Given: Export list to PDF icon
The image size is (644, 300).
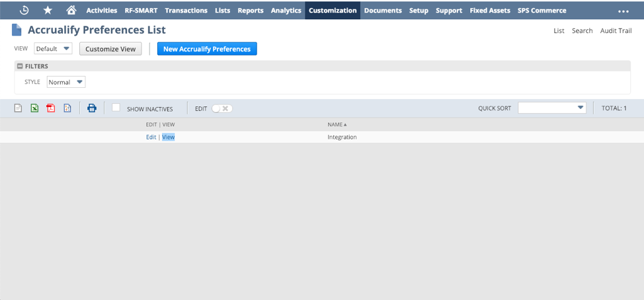Looking at the screenshot, I should (51, 108).
